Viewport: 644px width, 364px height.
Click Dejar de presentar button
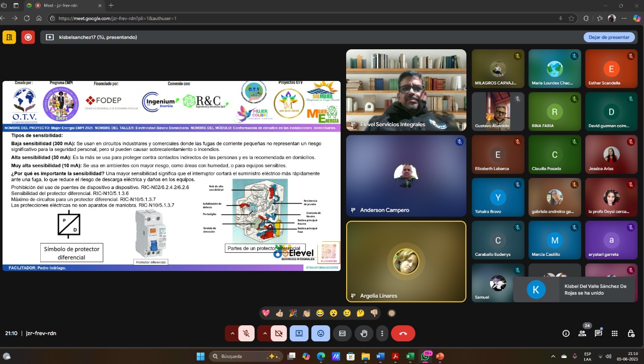[609, 37]
